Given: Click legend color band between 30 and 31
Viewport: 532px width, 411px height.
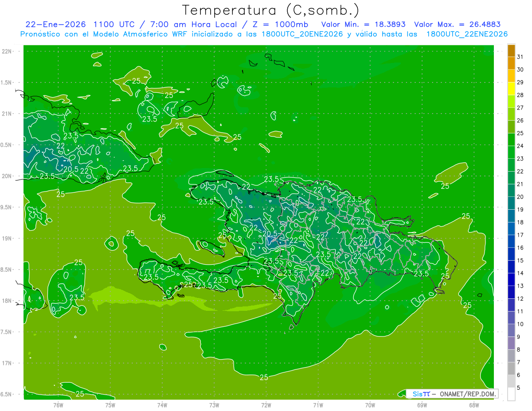Looking at the screenshot, I should pyautogui.click(x=511, y=63).
